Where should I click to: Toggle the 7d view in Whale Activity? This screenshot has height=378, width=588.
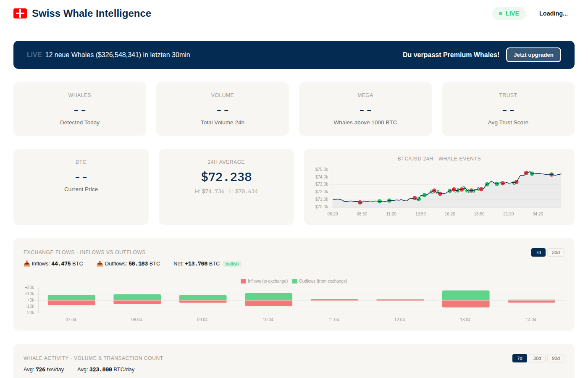520,358
